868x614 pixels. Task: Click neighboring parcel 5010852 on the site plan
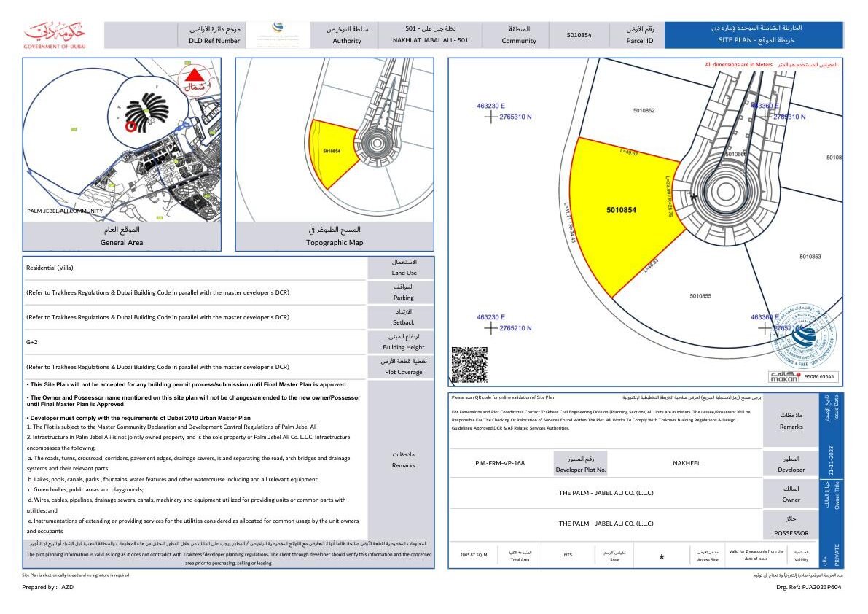[644, 111]
